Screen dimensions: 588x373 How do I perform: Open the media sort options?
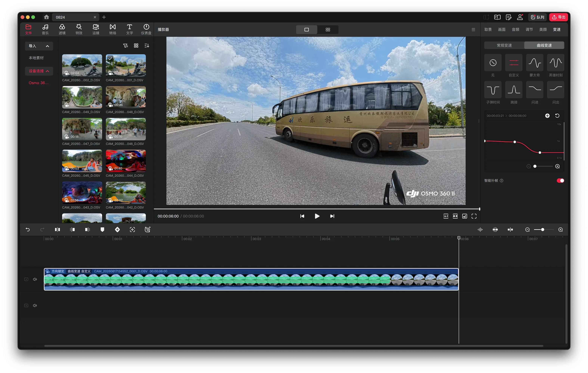tap(147, 46)
